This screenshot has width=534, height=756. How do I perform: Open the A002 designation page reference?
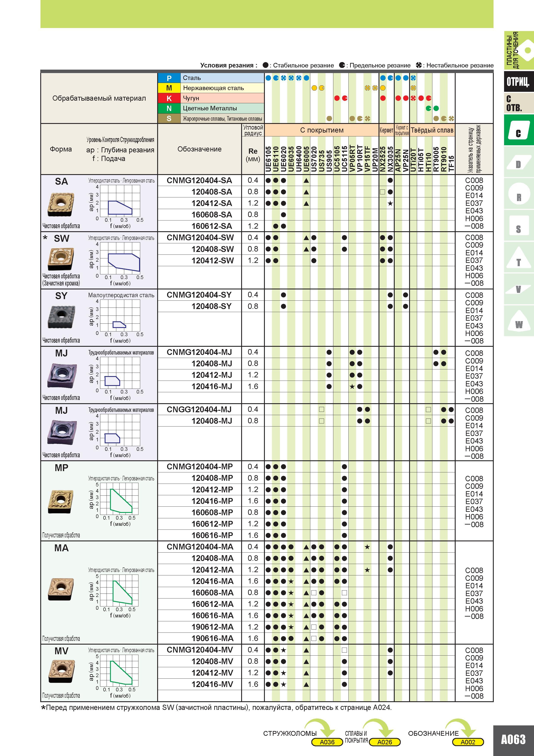(x=468, y=742)
